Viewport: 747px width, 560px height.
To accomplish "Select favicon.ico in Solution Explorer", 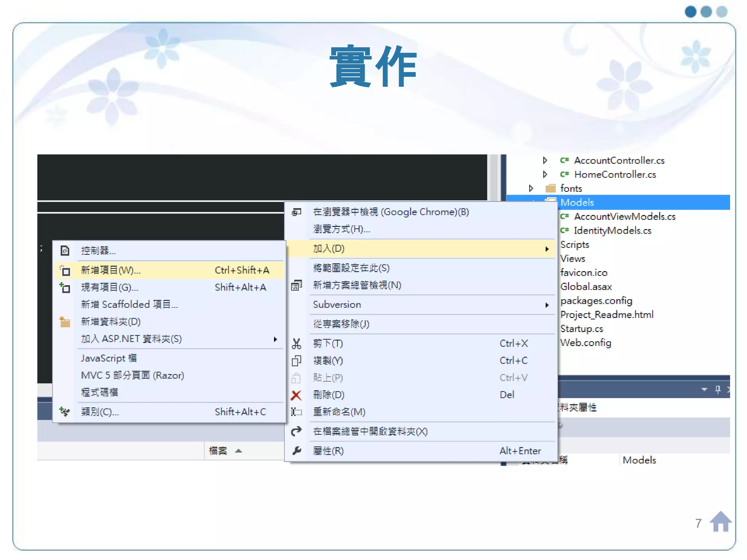I will (x=584, y=273).
